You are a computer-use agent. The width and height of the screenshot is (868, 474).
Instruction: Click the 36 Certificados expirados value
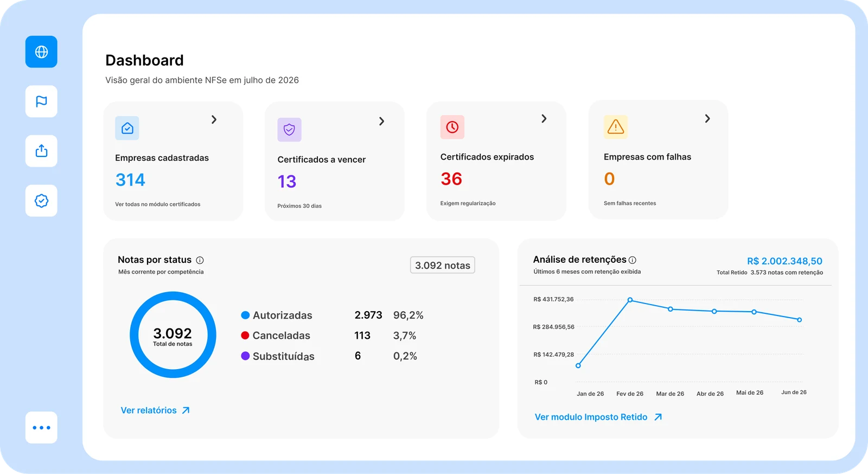click(x=451, y=179)
